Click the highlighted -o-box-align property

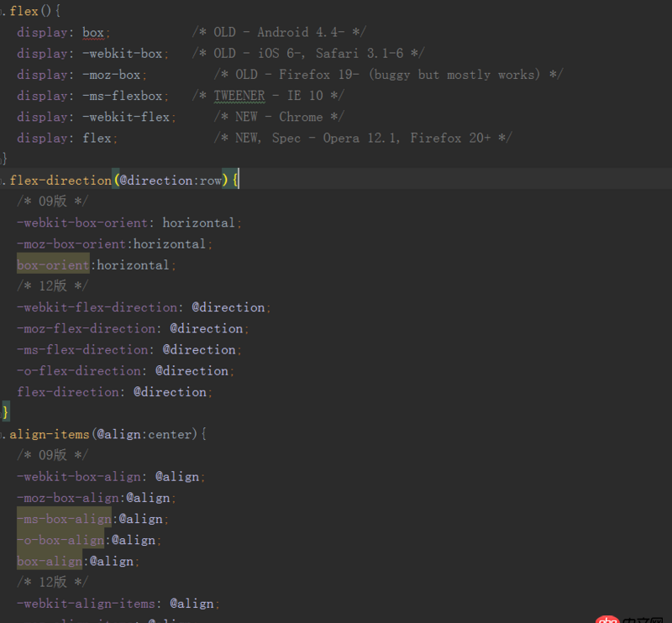click(60, 540)
